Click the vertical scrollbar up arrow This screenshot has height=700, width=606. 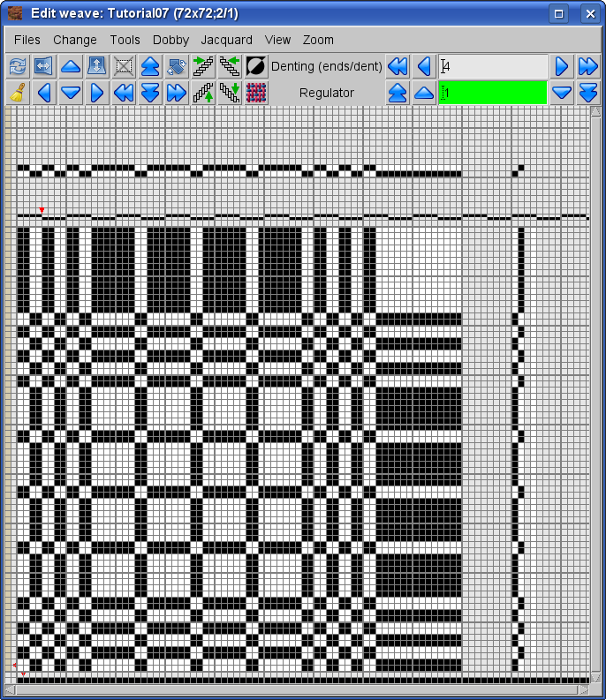(595, 111)
